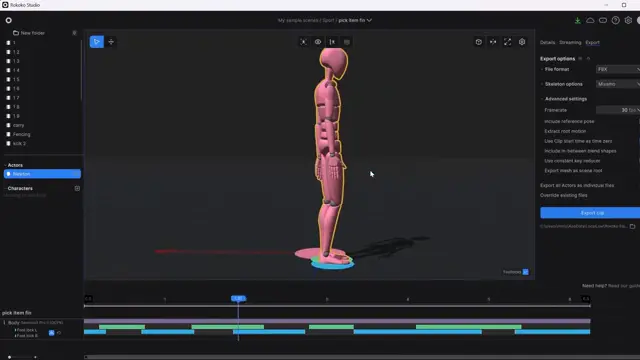Click the mirror icon next to cube icon
The image size is (640, 360).
click(x=493, y=42)
